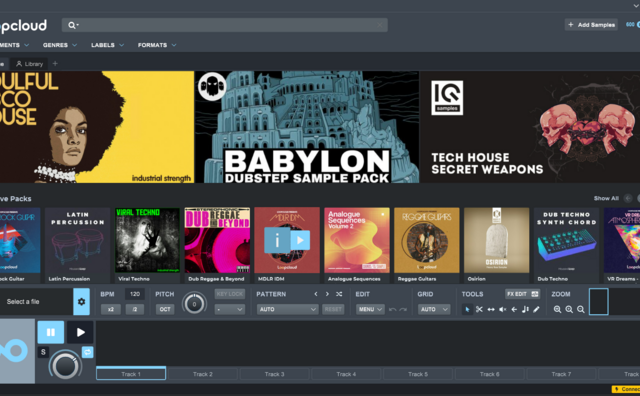This screenshot has height=396, width=640.
Task: Expand the search options arrow
Action: point(78,25)
